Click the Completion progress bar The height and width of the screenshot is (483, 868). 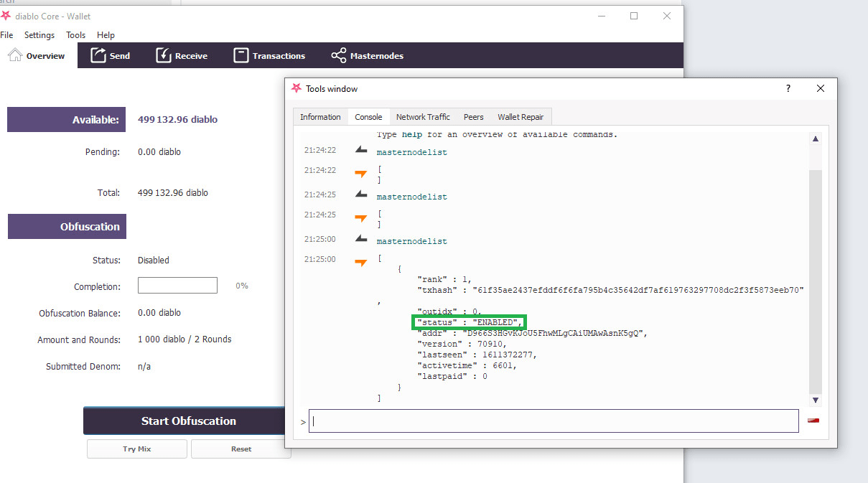(x=177, y=286)
